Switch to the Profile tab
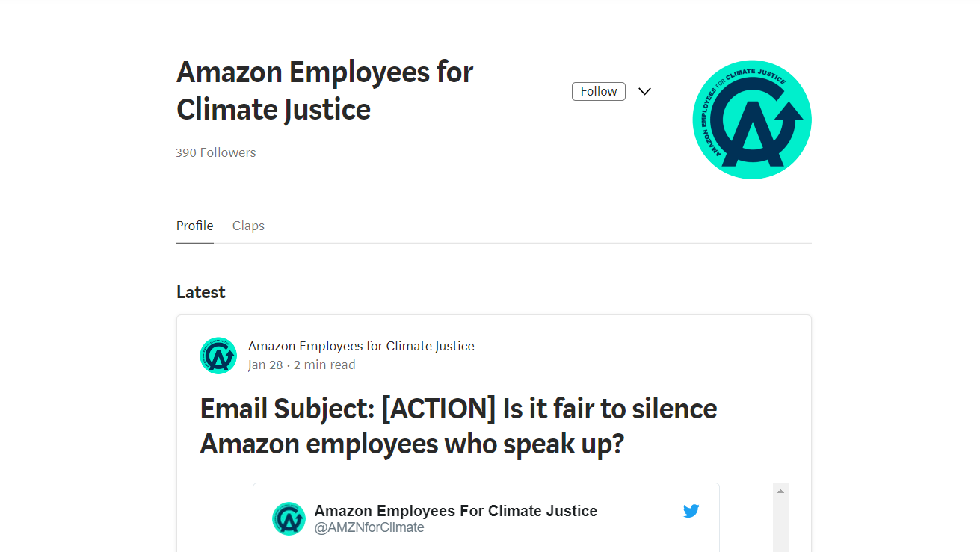The height and width of the screenshot is (552, 980). 195,226
